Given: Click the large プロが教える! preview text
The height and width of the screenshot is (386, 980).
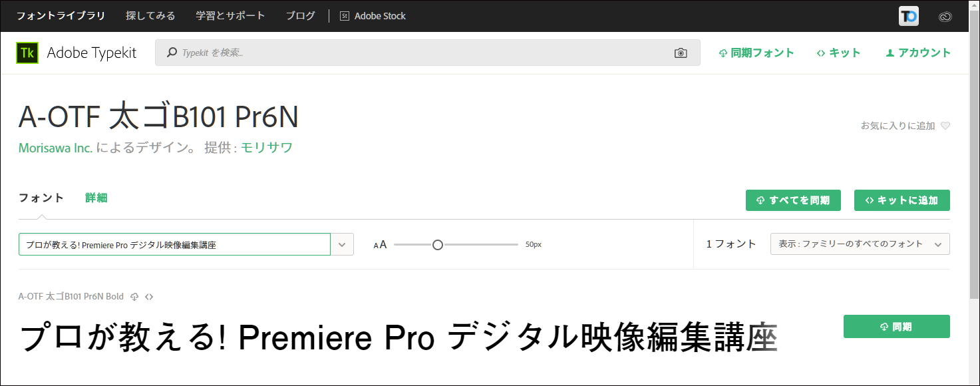Looking at the screenshot, I should [x=399, y=338].
